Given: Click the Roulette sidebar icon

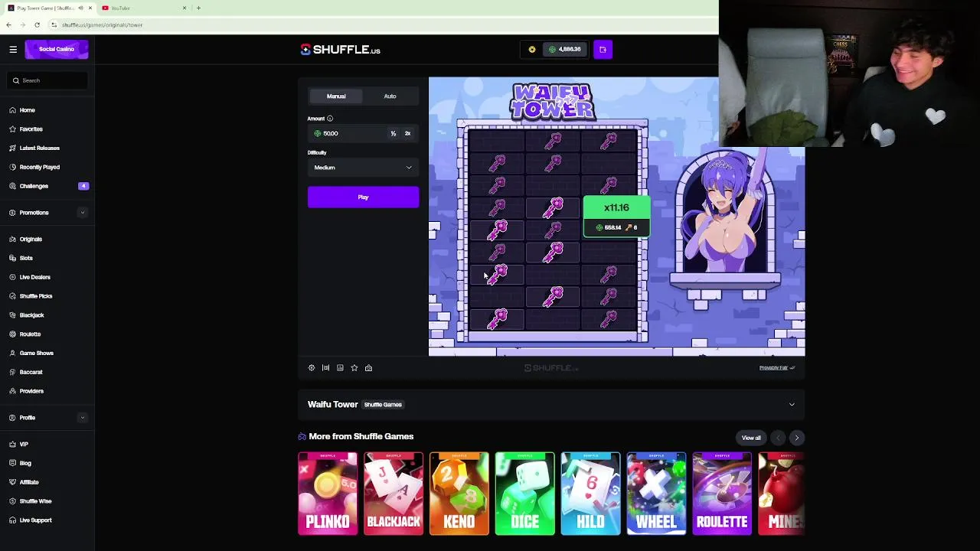Looking at the screenshot, I should pos(13,334).
